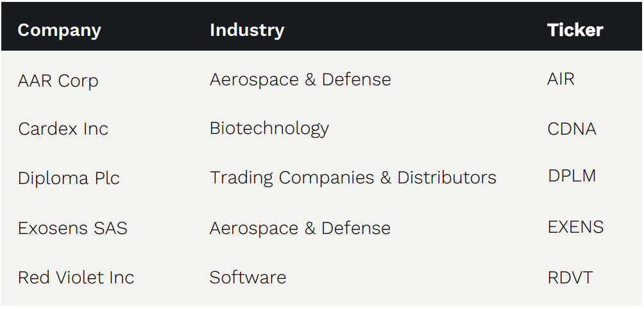Select the EXENS ticker symbol
Image resolution: width=644 pixels, height=309 pixels.
pos(575,227)
